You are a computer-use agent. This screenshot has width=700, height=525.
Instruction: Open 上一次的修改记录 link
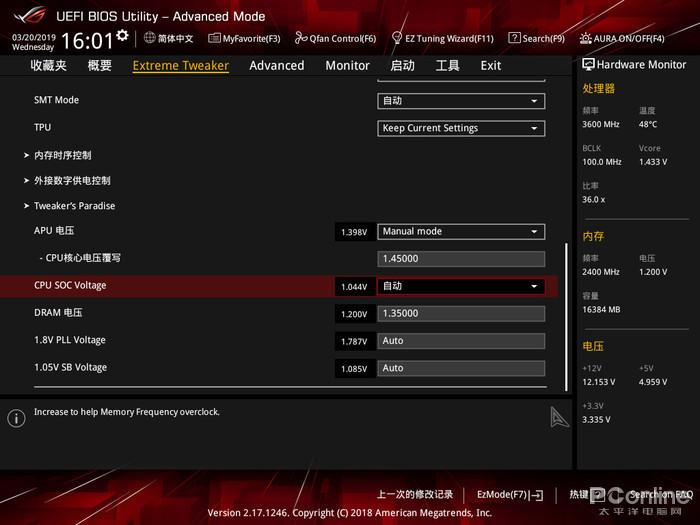pos(415,494)
